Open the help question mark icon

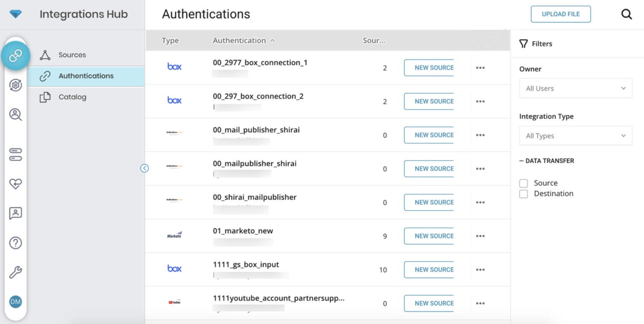tap(16, 243)
